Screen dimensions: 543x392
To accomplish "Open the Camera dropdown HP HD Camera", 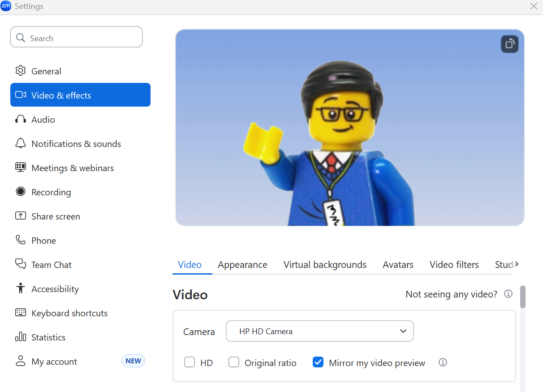I will 319,332.
